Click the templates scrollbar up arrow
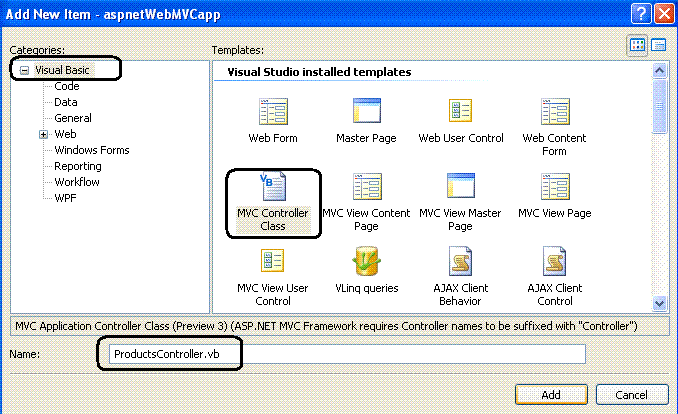Image resolution: width=678 pixels, height=414 pixels. (x=659, y=70)
